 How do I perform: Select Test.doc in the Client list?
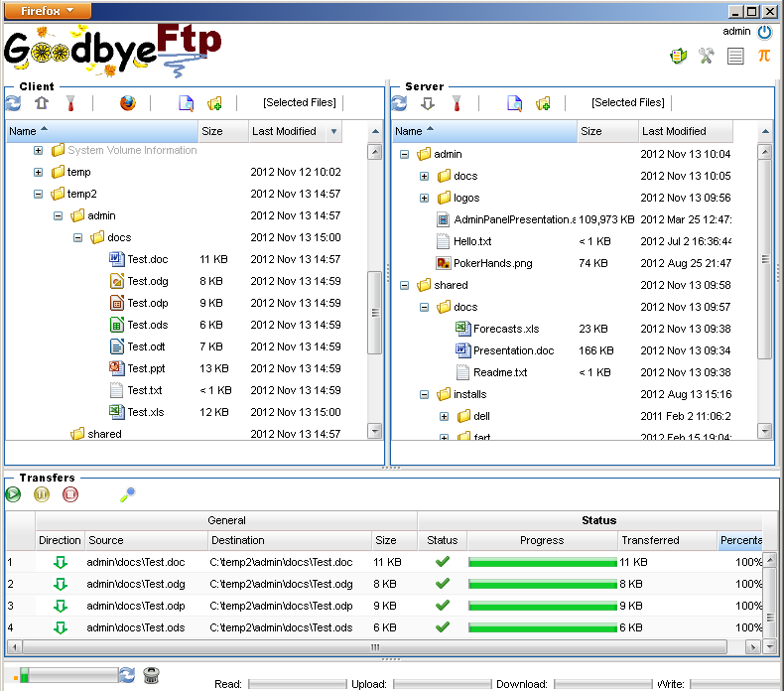point(148,259)
